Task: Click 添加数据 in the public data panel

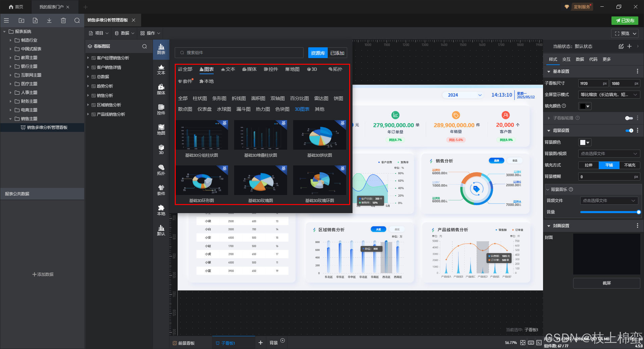Action: click(43, 275)
